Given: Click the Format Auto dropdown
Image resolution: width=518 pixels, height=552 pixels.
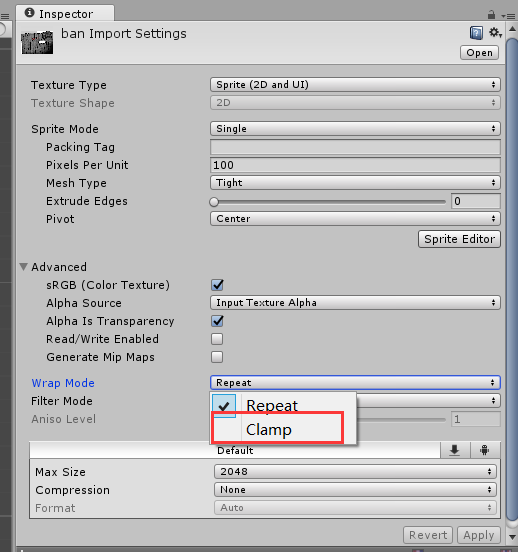Looking at the screenshot, I should 355,508.
